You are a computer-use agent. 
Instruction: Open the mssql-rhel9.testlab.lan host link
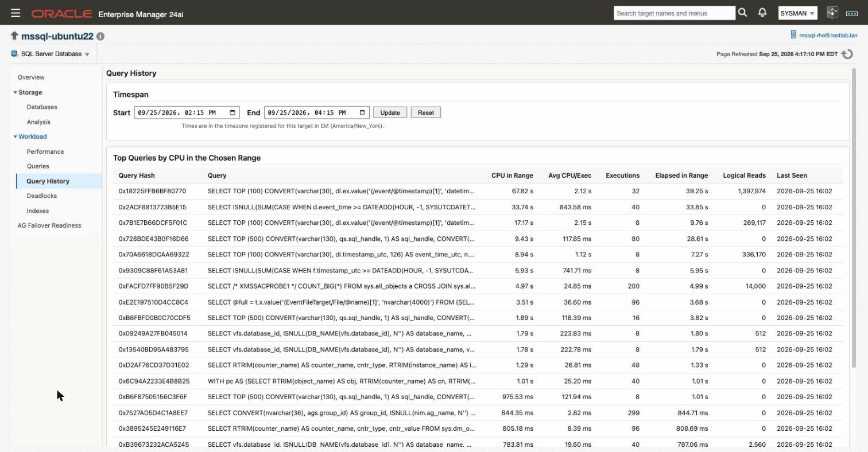pos(828,36)
